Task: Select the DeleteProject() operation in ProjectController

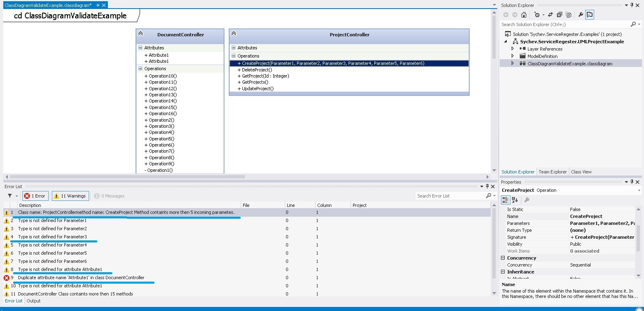Action: point(257,70)
